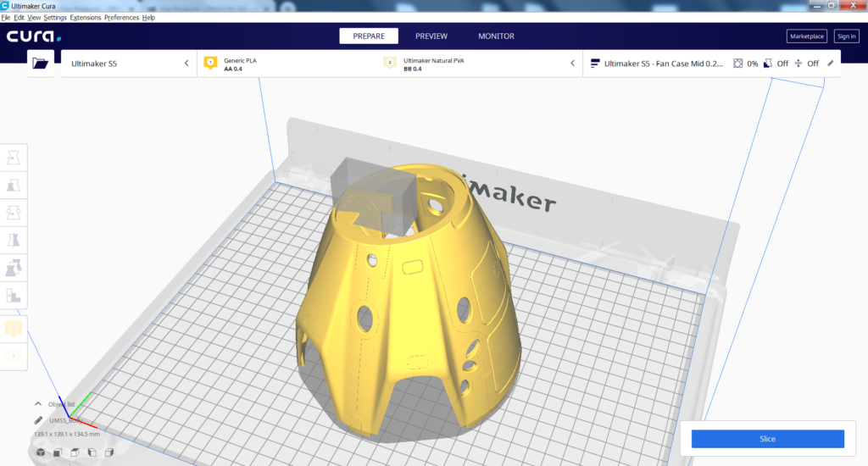The width and height of the screenshot is (868, 466).
Task: Collapse the Object list panel
Action: (38, 404)
